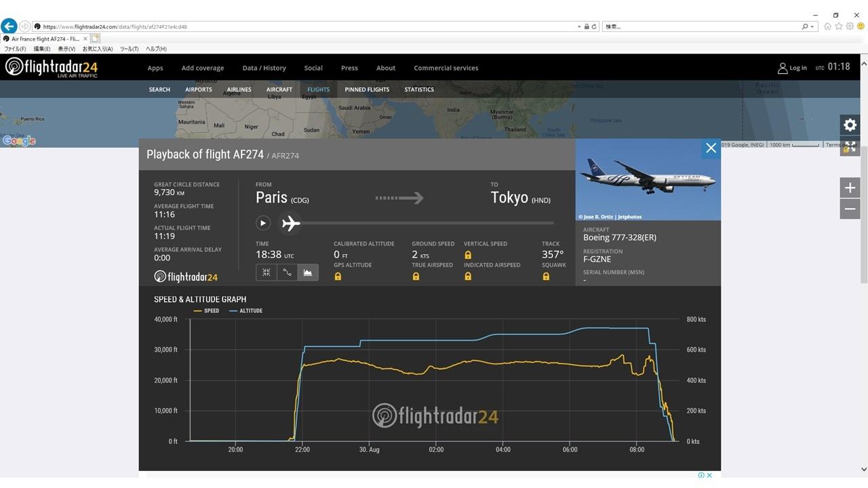Toggle the speed and altitude graph view
Image resolution: width=868 pixels, height=488 pixels.
308,272
